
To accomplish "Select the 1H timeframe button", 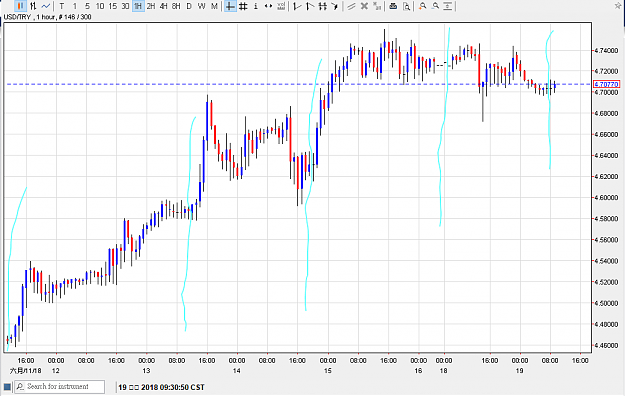I will click(x=138, y=6).
